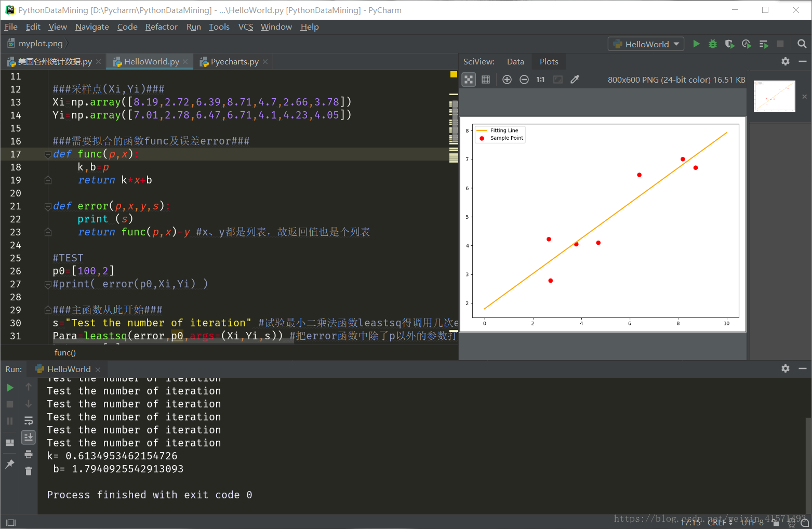Viewport: 812px width, 529px height.
Task: Open the Search Everywhere magnifier
Action: click(803, 44)
